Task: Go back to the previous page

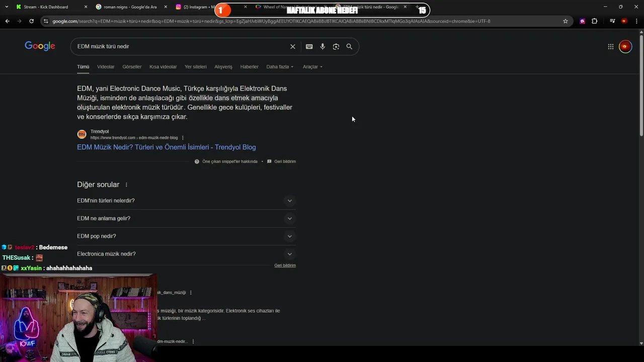Action: [x=7, y=21]
